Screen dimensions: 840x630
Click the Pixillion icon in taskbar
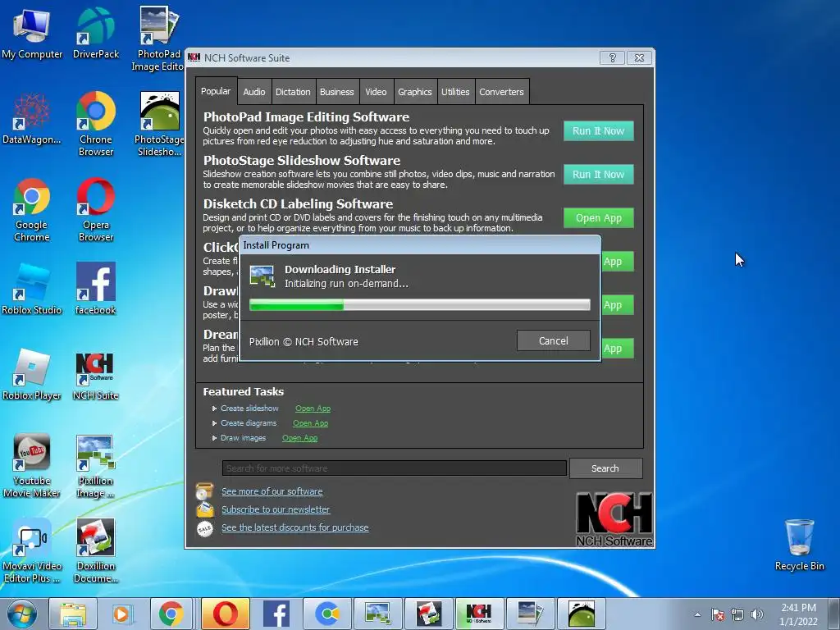[x=377, y=614]
